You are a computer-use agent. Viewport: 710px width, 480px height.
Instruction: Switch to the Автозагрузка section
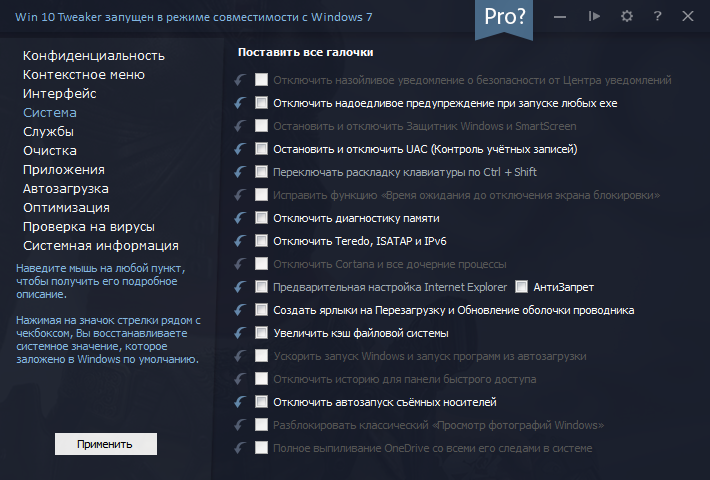[x=66, y=189]
